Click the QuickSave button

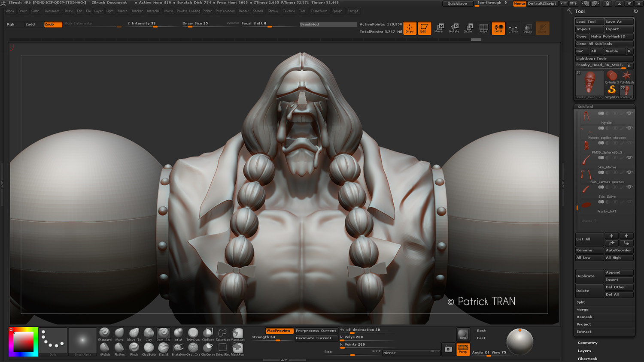point(457,3)
